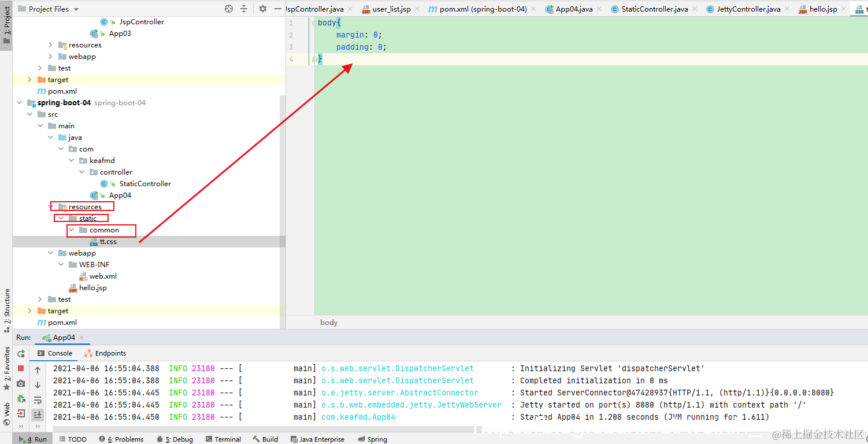Click the Build hammer tool button

click(x=265, y=439)
